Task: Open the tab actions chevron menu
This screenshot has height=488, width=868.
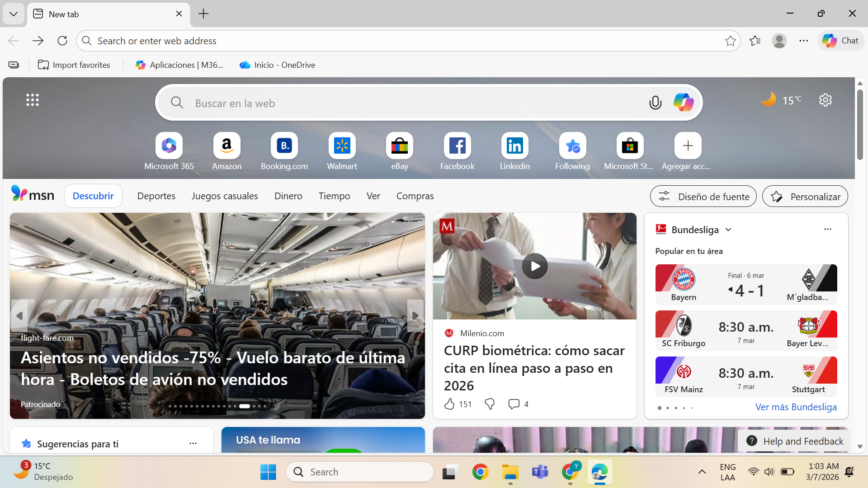Action: tap(14, 14)
